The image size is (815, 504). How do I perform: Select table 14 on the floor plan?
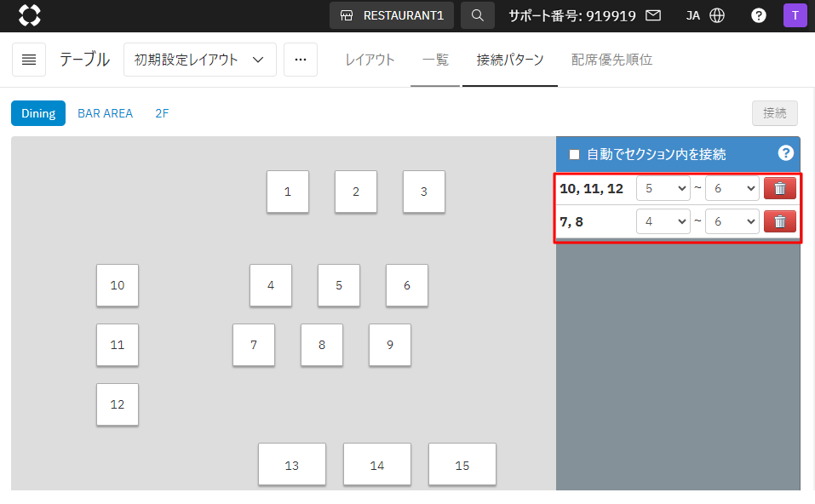(x=376, y=464)
